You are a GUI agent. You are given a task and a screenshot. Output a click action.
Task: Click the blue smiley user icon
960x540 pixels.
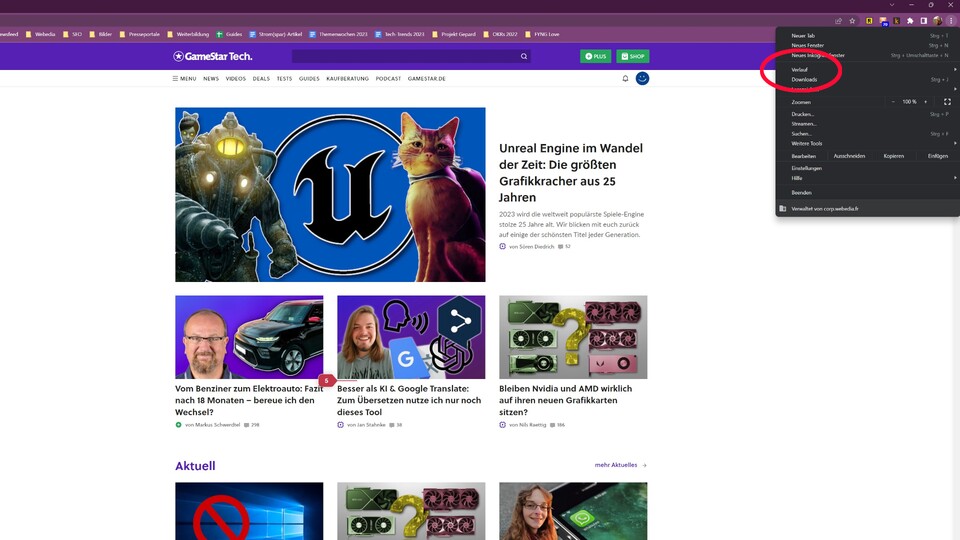643,78
